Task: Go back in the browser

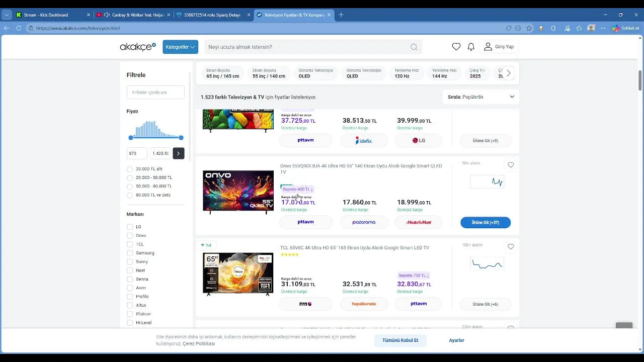Action: (7, 28)
